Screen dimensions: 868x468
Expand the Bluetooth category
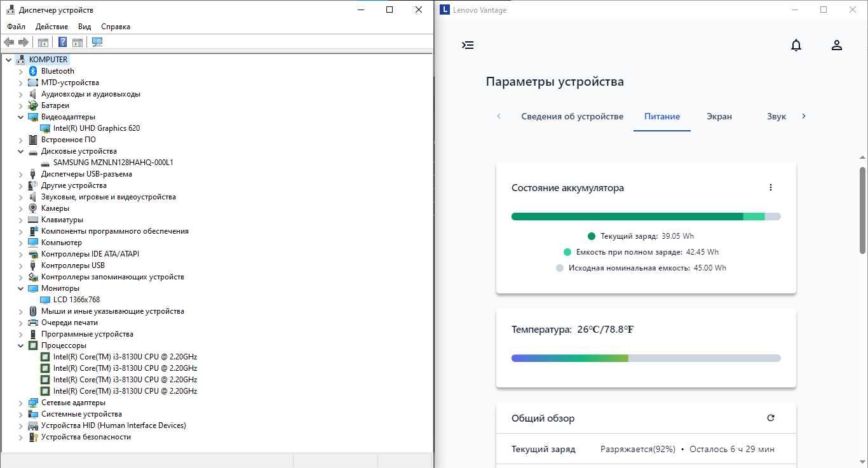pyautogui.click(x=20, y=71)
